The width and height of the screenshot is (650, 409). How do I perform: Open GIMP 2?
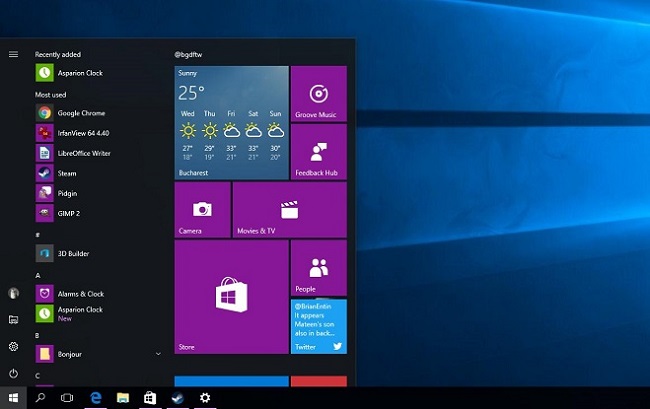tap(97, 213)
